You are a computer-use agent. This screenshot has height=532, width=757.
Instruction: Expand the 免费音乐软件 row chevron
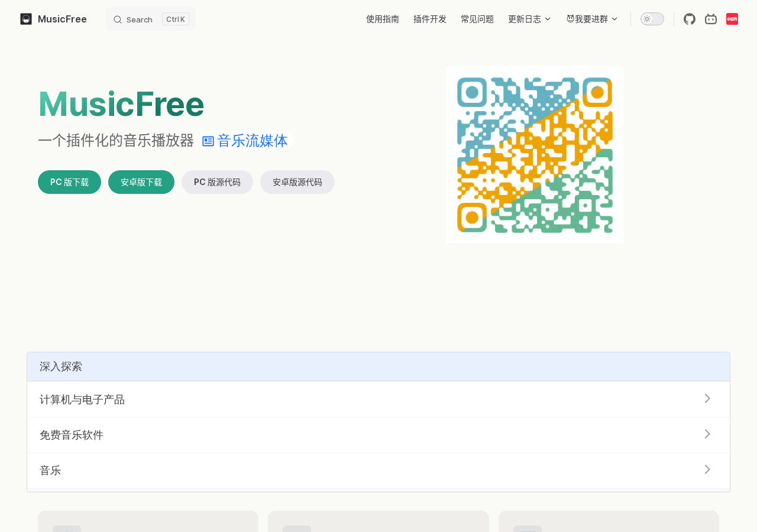coord(707,434)
